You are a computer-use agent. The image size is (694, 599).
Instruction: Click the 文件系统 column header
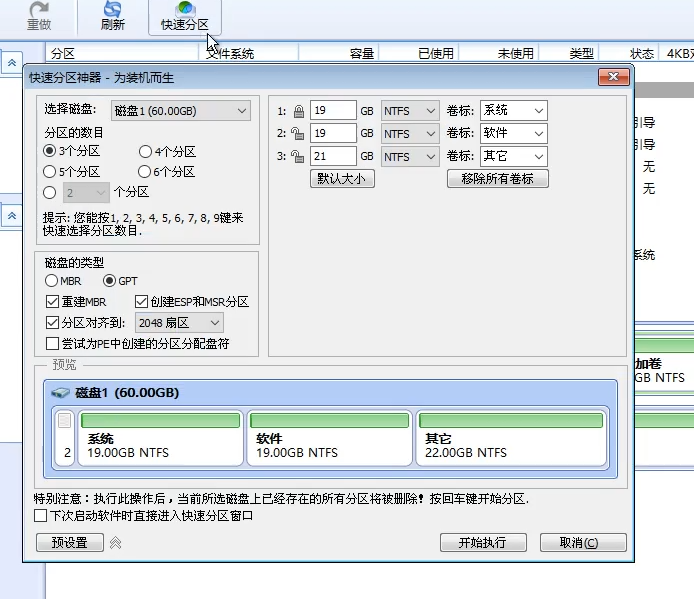click(248, 54)
